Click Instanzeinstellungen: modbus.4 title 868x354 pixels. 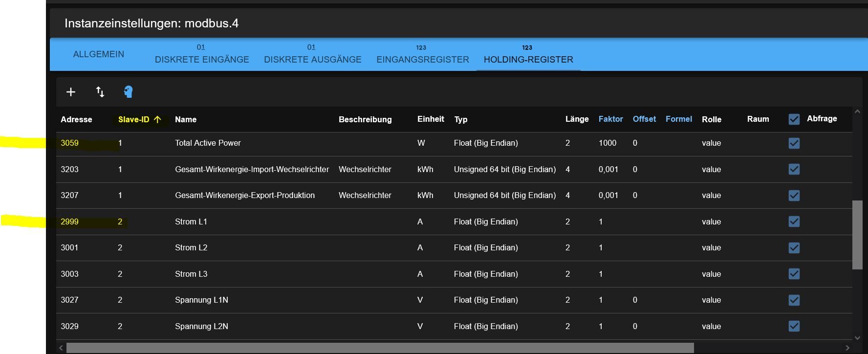152,23
